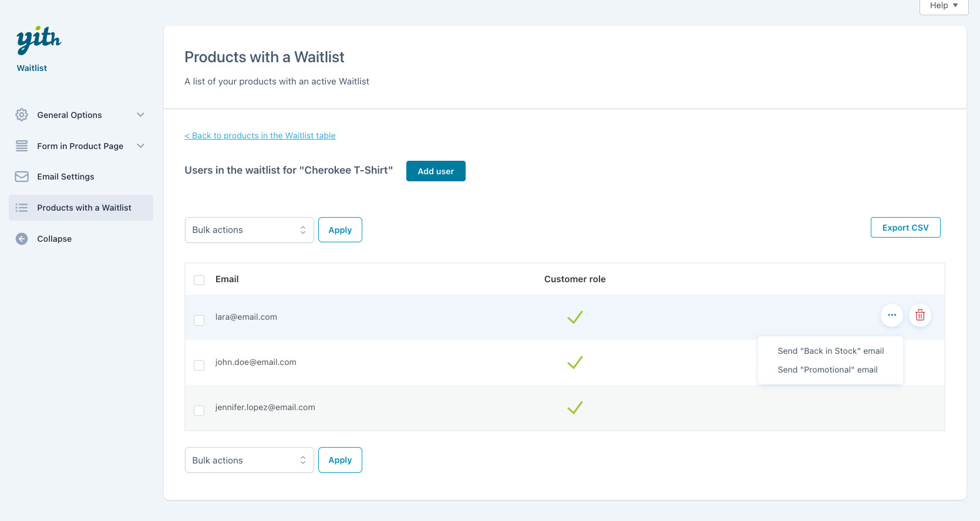Click the Email Settings envelope icon

click(x=22, y=177)
